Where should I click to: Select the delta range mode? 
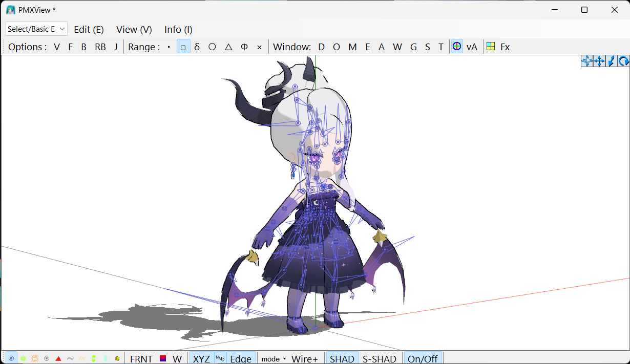(197, 47)
